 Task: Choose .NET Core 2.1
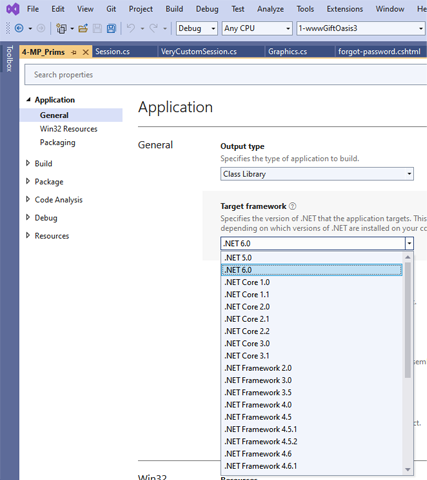point(312,319)
